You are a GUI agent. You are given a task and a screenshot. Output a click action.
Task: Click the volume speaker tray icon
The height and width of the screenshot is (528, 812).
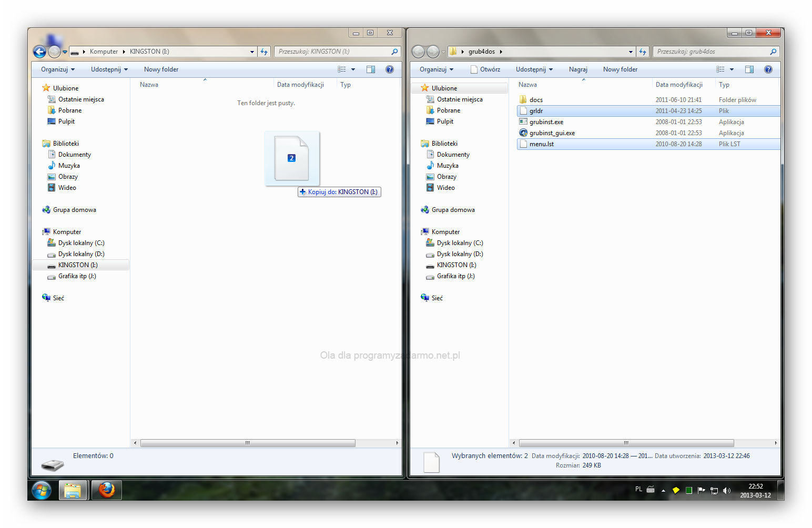coord(727,490)
